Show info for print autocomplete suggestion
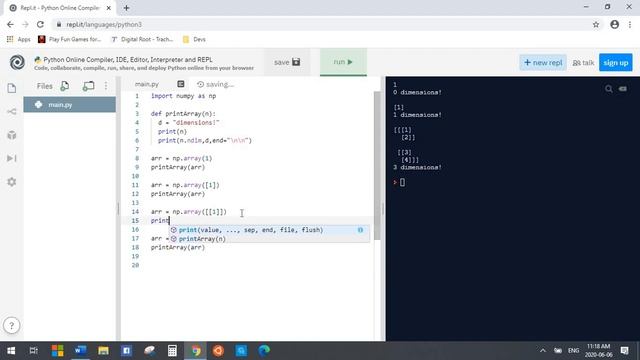The image size is (640, 360). click(x=360, y=230)
